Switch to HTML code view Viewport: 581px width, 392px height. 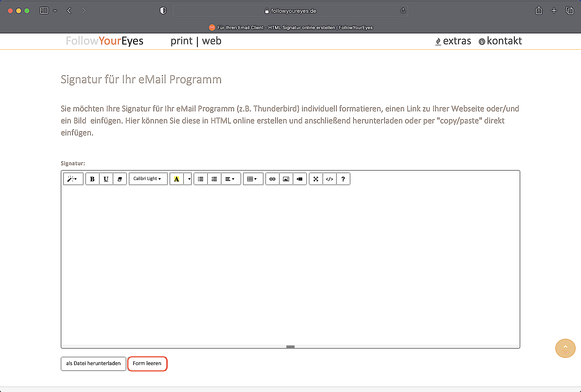pyautogui.click(x=329, y=179)
